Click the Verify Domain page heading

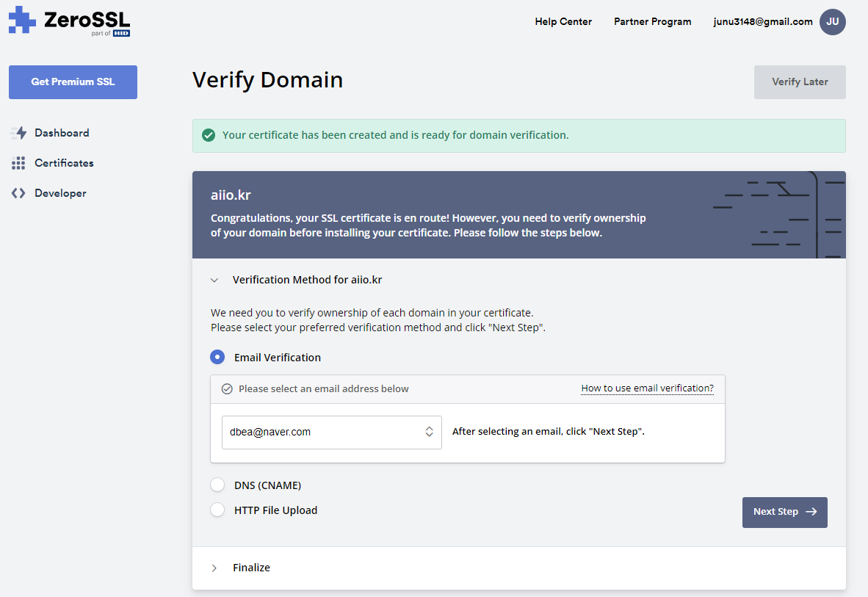267,80
